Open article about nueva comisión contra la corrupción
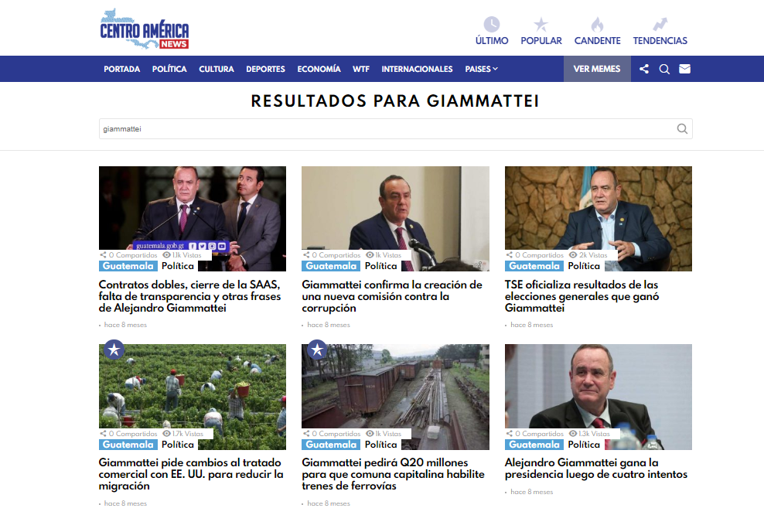Screen dimensions: 764x532 pyautogui.click(x=392, y=296)
